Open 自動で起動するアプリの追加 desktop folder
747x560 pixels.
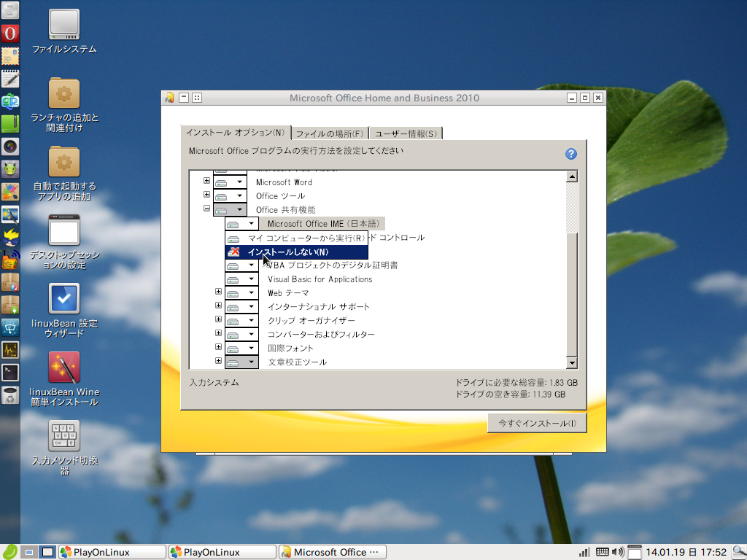pyautogui.click(x=64, y=174)
